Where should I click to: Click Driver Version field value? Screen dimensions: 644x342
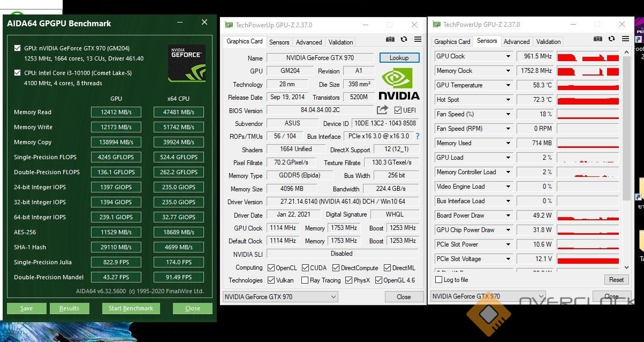pos(343,202)
